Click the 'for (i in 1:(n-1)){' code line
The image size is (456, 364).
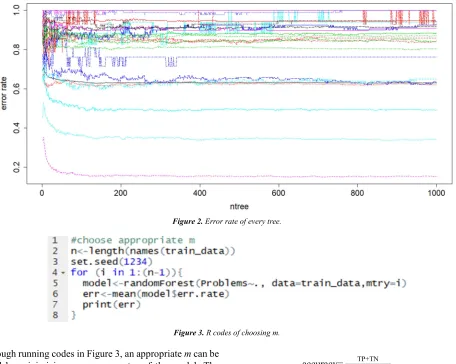click(127, 272)
